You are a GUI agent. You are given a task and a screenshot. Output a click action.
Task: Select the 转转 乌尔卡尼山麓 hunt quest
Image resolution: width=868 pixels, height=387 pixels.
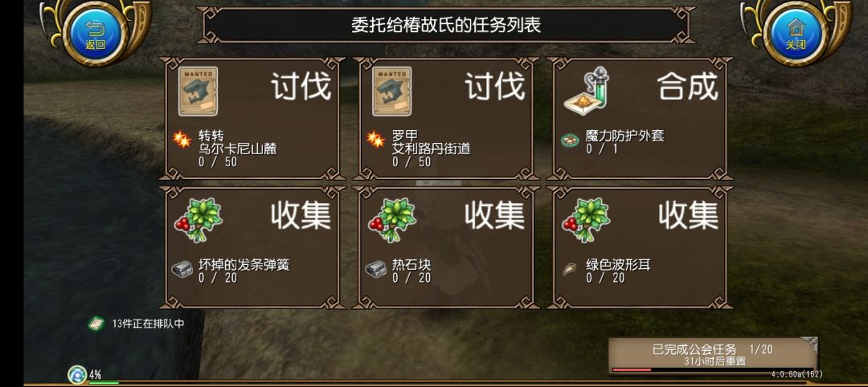coord(252,118)
